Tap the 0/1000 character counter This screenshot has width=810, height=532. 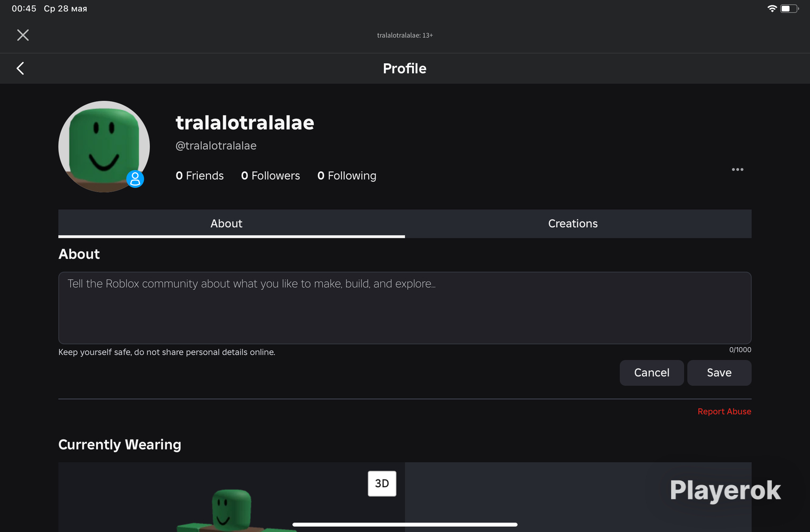[x=740, y=350]
